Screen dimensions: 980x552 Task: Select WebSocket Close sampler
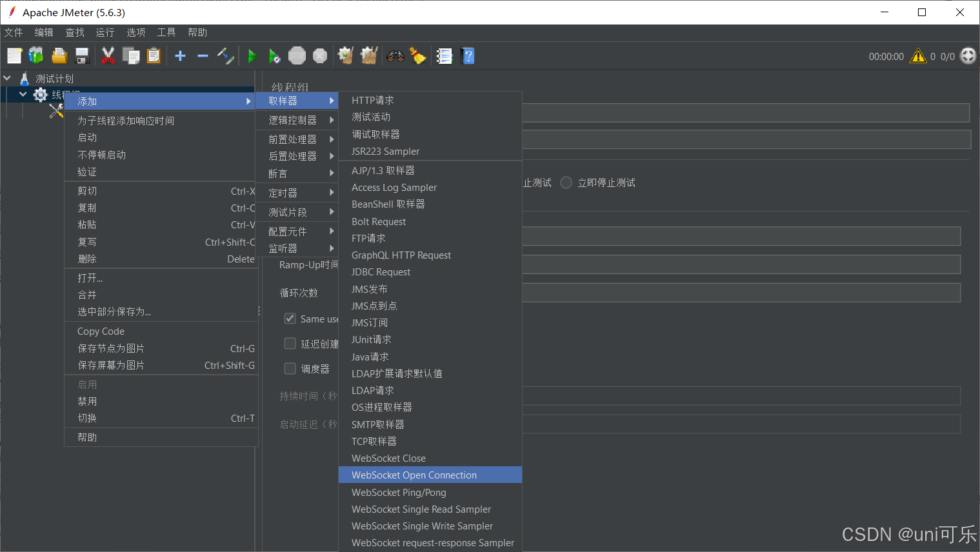pyautogui.click(x=430, y=458)
